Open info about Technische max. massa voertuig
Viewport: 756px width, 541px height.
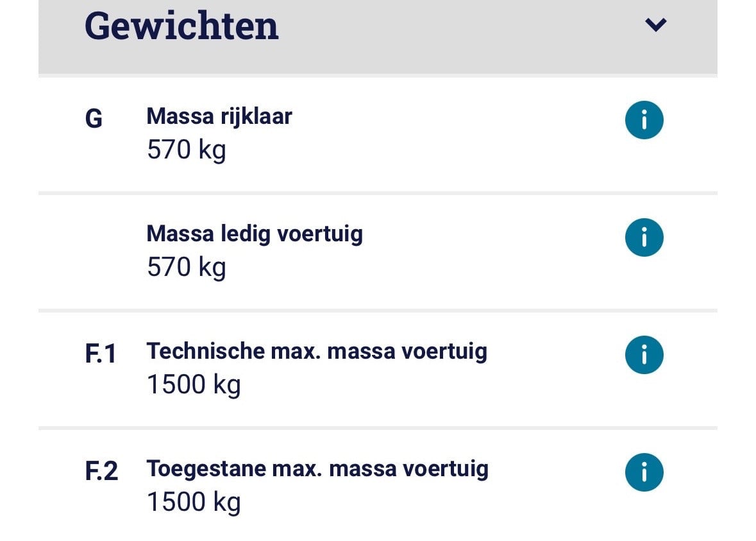[x=644, y=355]
